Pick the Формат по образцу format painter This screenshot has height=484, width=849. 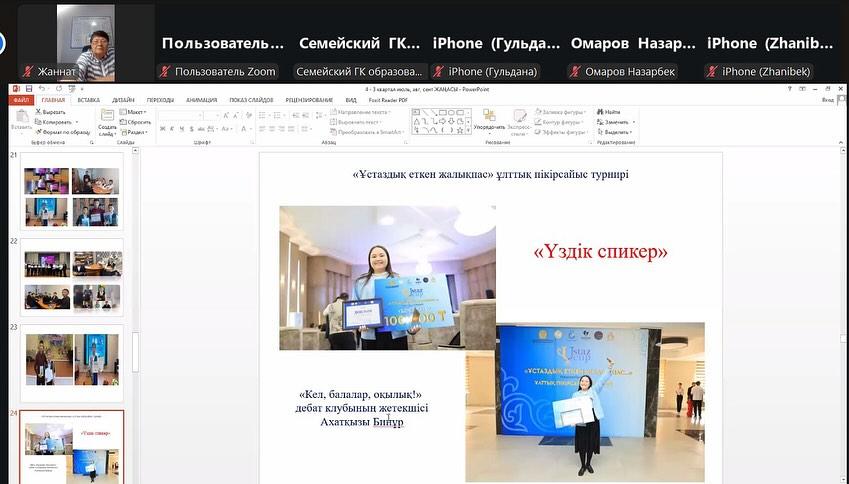[62, 132]
